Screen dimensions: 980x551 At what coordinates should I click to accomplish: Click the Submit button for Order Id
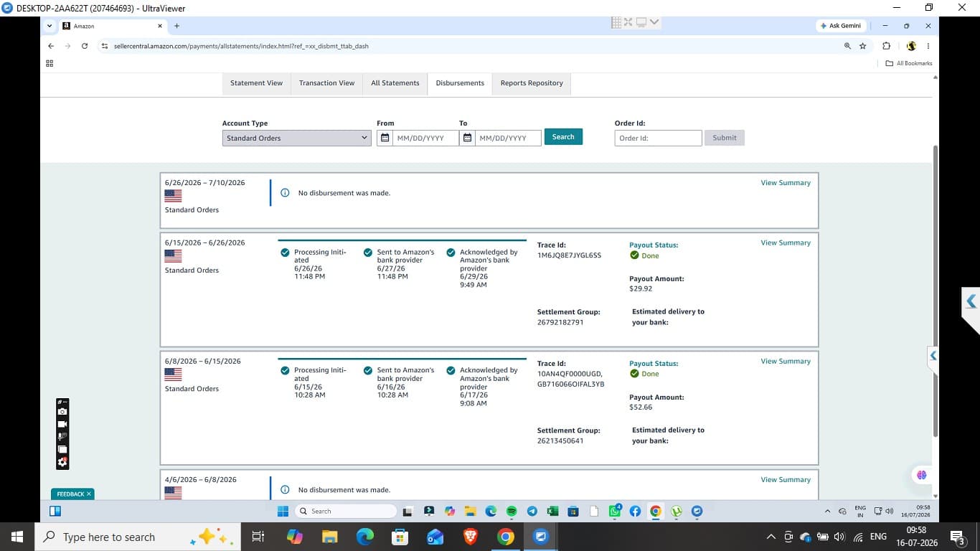[724, 138]
